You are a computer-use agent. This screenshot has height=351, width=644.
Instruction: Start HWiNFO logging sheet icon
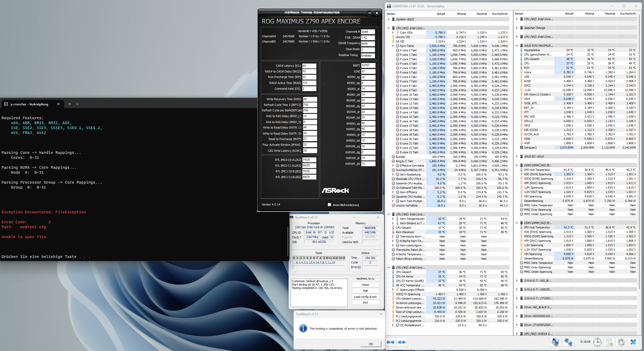609,342
